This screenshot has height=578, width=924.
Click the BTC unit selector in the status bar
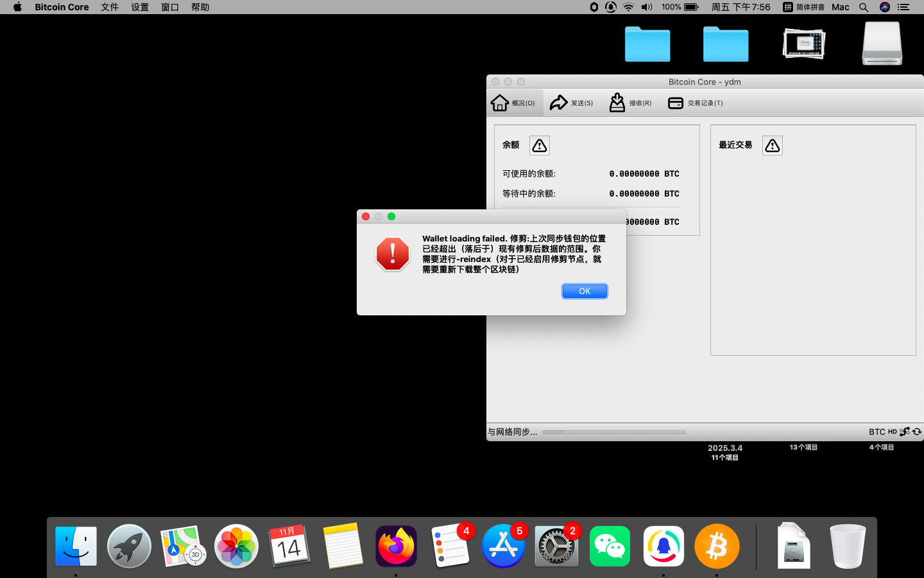[877, 432]
